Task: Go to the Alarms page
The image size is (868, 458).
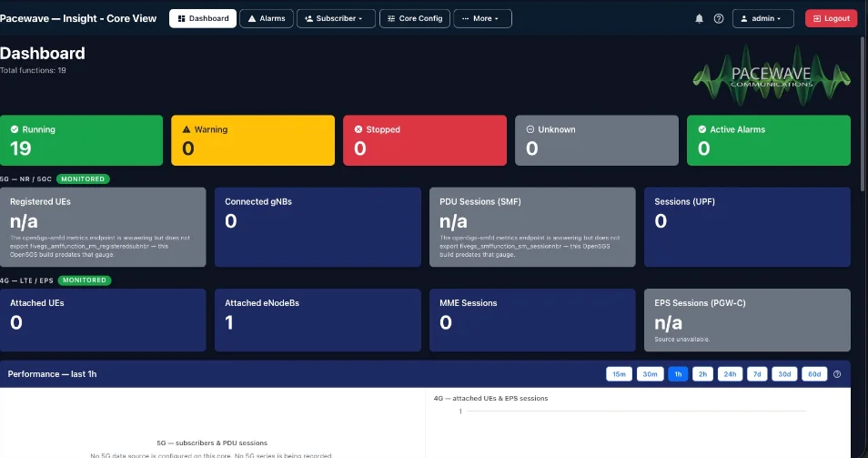Action: click(x=267, y=18)
